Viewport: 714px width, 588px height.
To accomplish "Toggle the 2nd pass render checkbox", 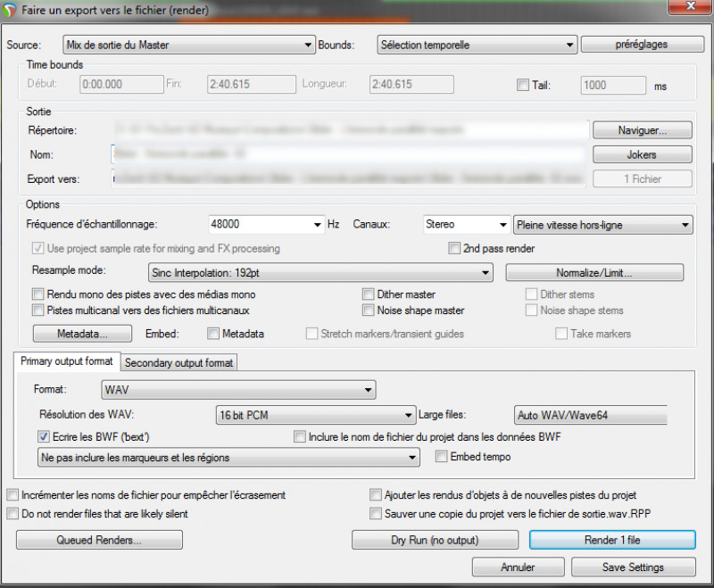I will (455, 248).
